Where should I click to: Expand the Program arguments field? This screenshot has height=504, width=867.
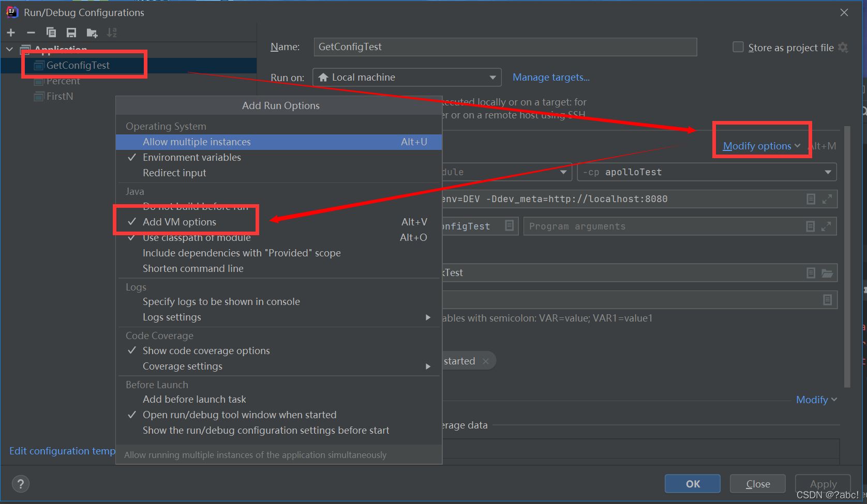(827, 226)
